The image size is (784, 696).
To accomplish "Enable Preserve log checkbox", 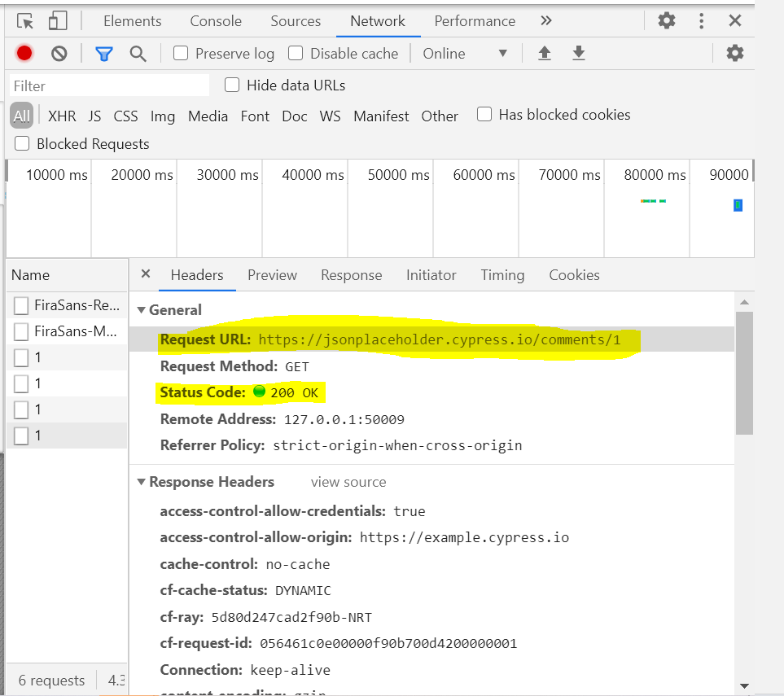I will [181, 53].
